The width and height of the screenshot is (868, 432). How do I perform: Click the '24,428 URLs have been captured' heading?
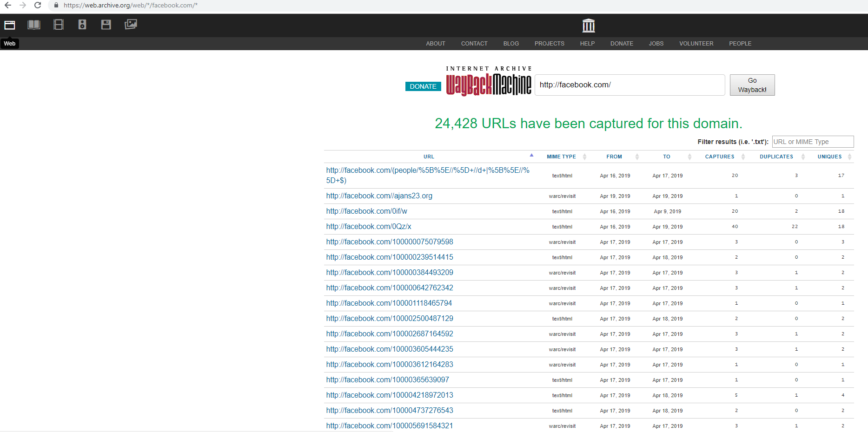(589, 124)
